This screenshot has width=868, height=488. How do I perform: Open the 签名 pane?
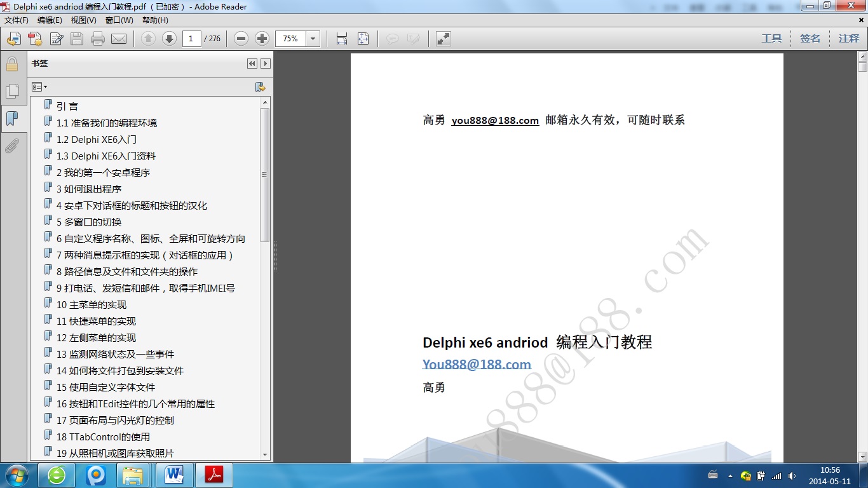pyautogui.click(x=810, y=39)
